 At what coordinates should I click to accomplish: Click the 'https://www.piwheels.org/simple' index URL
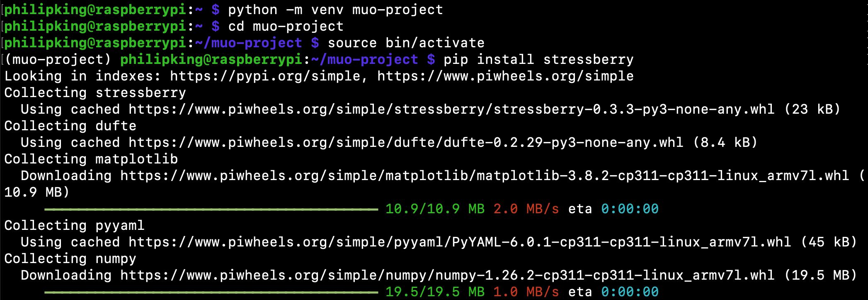pos(505,76)
